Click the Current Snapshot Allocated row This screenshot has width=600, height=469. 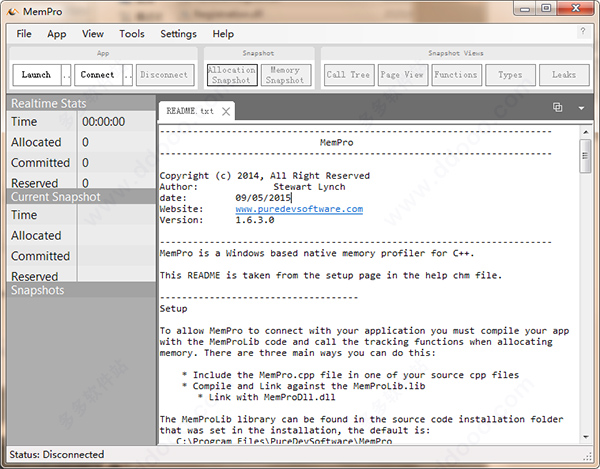81,235
